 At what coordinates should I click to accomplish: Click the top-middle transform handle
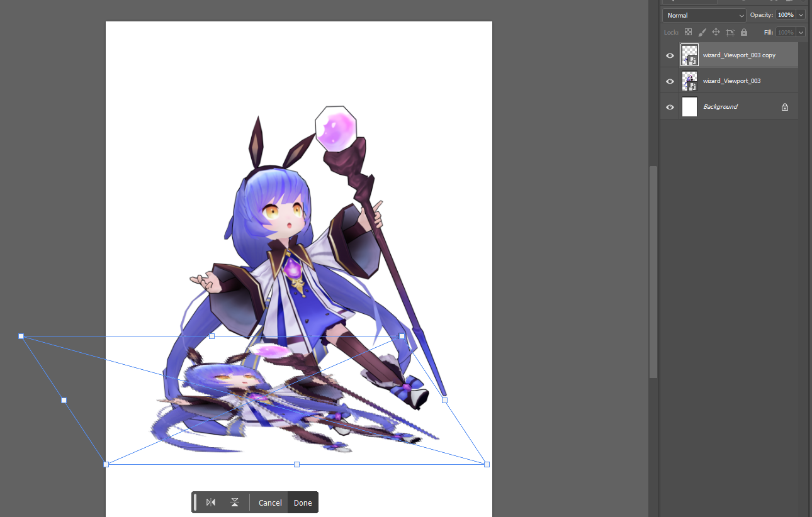tap(211, 336)
